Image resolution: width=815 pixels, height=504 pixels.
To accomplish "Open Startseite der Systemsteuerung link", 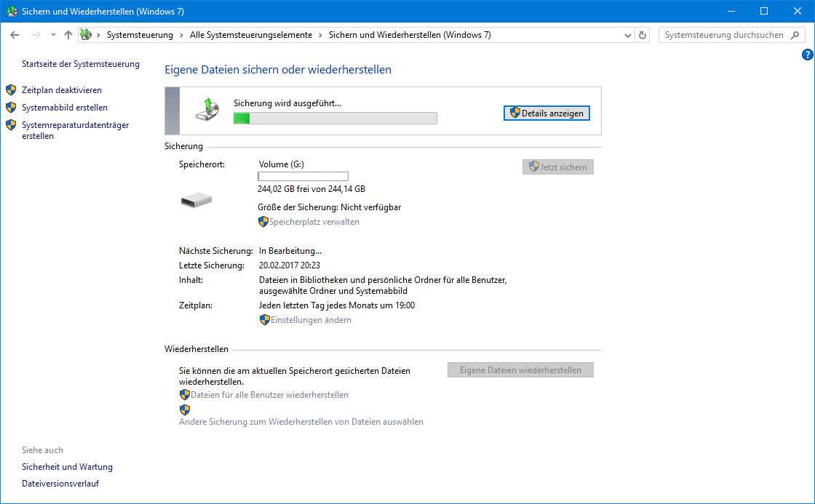I will 81,64.
